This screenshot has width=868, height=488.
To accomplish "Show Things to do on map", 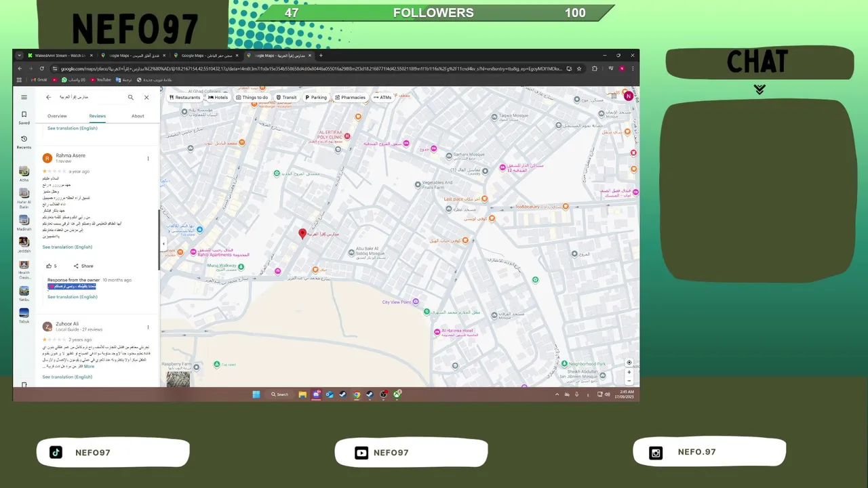I will click(252, 97).
